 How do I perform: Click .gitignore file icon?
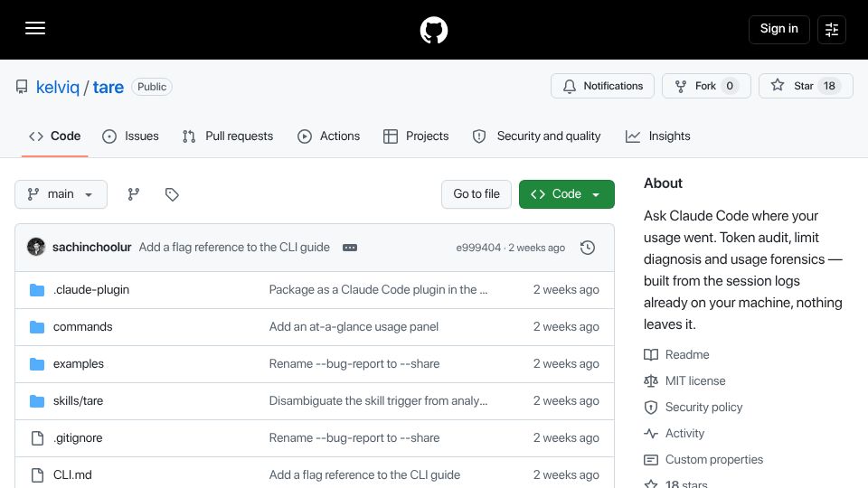pos(37,438)
